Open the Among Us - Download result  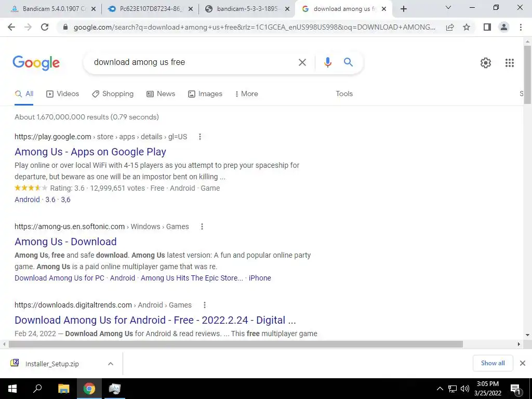click(65, 242)
